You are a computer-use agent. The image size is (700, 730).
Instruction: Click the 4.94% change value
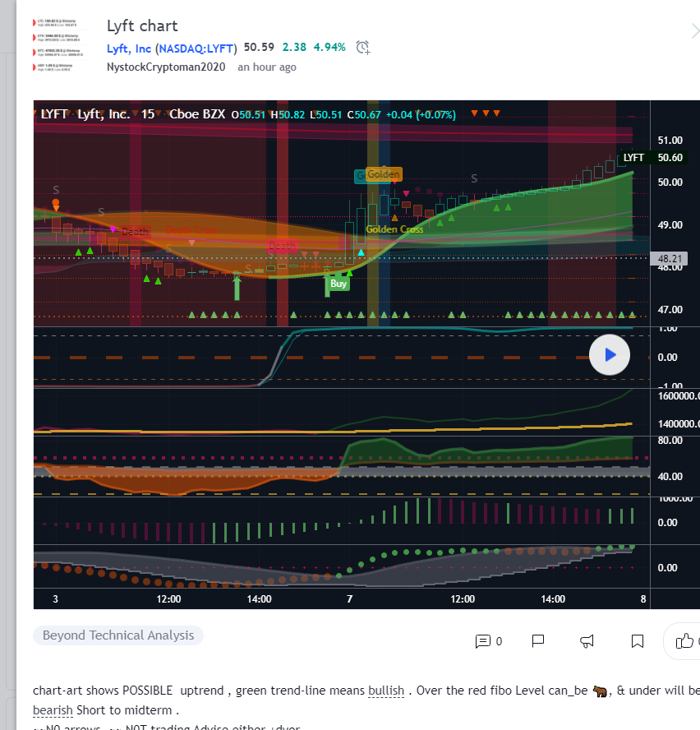point(329,48)
